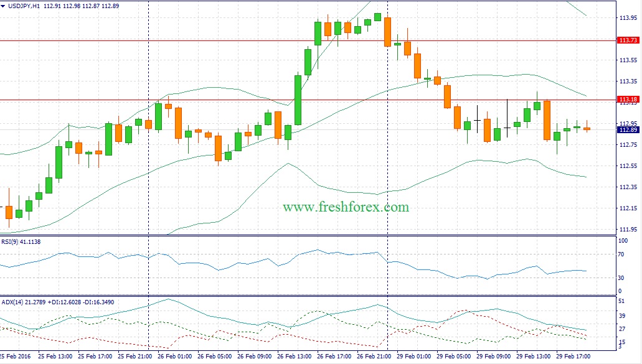Image resolution: width=642 pixels, height=364 pixels.
Task: Select the current price 112.89 marker
Action: [627, 130]
